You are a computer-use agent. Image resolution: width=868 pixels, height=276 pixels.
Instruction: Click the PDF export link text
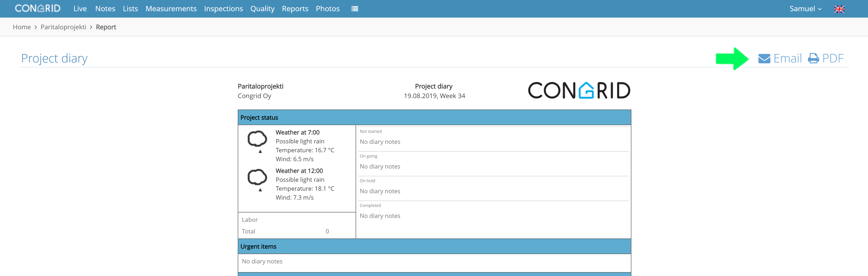[x=833, y=59]
